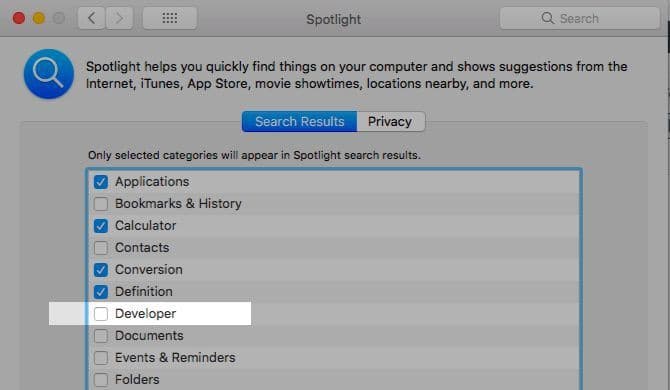
Task: Enable the Contacts checkbox
Action: point(101,248)
